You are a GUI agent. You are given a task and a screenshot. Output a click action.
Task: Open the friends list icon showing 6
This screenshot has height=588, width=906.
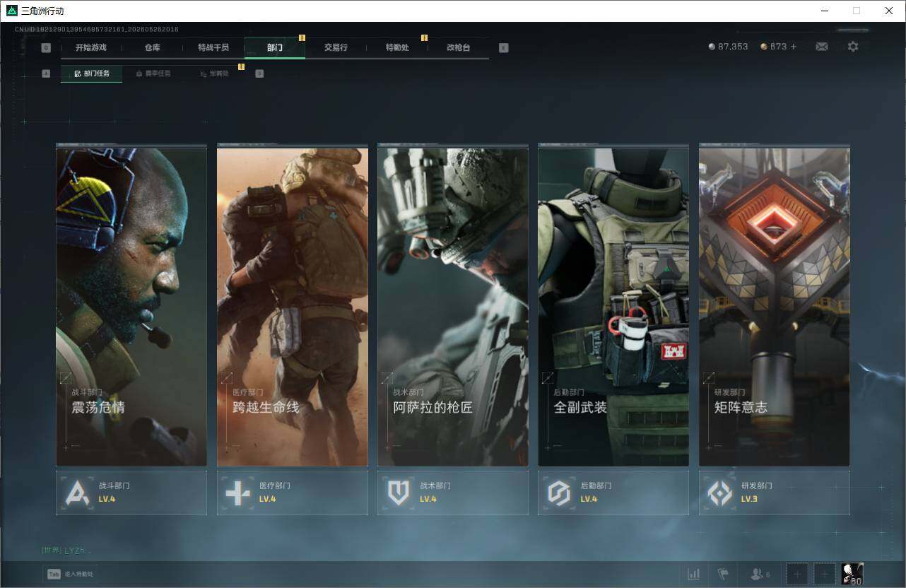760,574
